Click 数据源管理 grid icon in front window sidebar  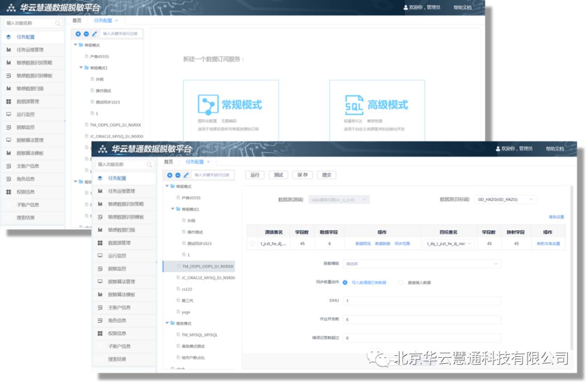tap(100, 243)
